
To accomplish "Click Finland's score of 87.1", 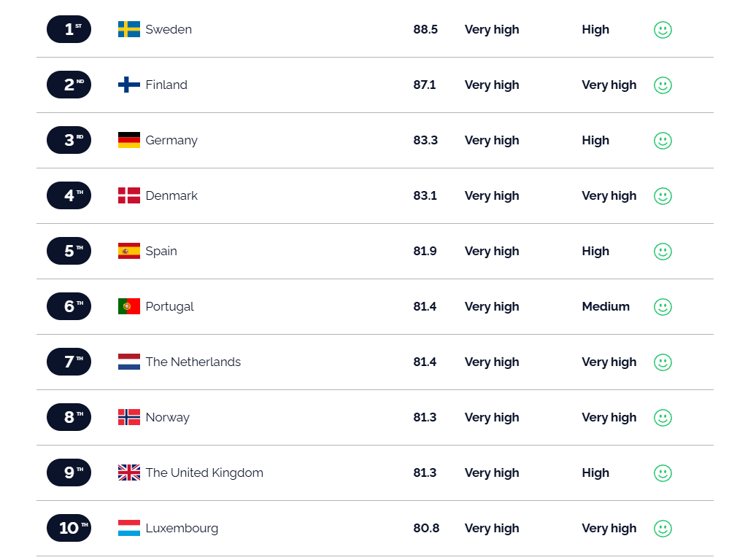I will tap(425, 85).
